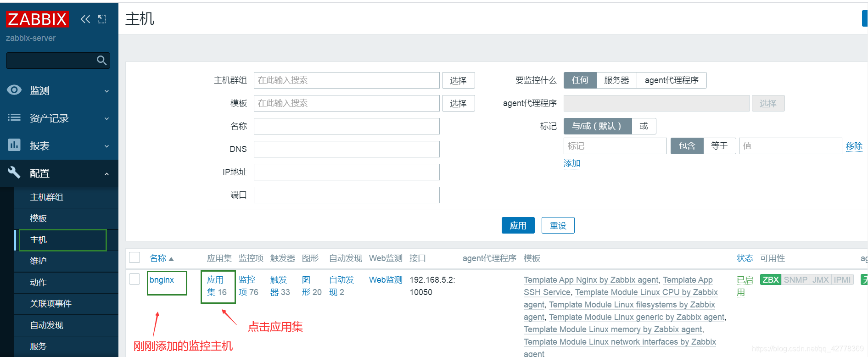Click the eye icon beside 监测
Screen dimensions: 868x357
(x=14, y=90)
